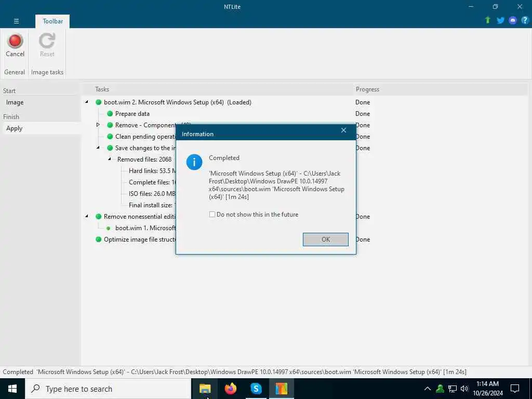Click the green user tray icon
532x399 pixels.
coord(440,389)
